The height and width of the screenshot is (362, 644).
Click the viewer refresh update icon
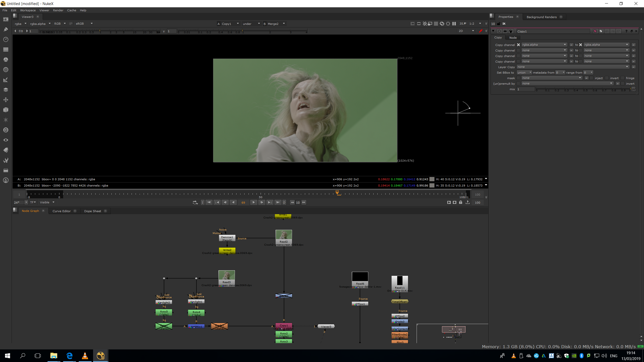[442, 24]
